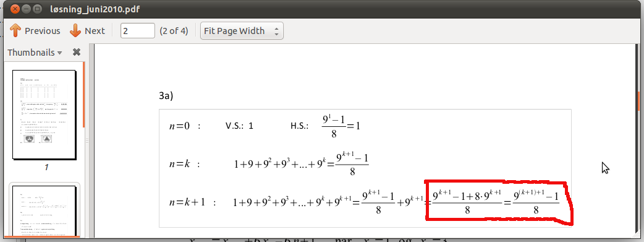Click the Thumbnails label in sidebar header

(31, 53)
